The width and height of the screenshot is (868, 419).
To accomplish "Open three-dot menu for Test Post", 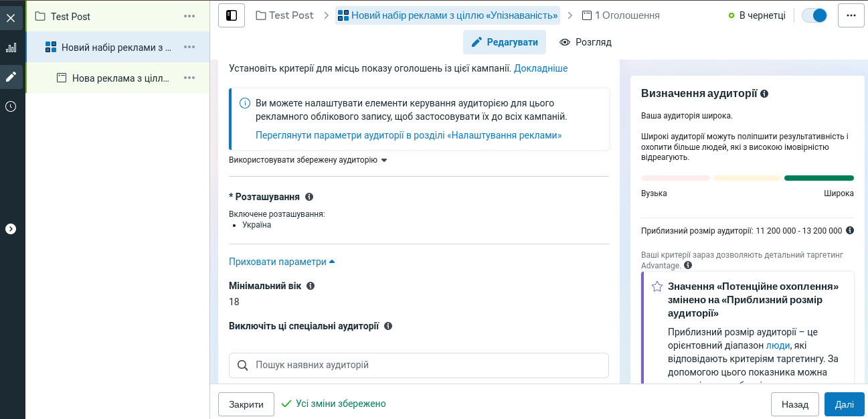I will pos(189,16).
